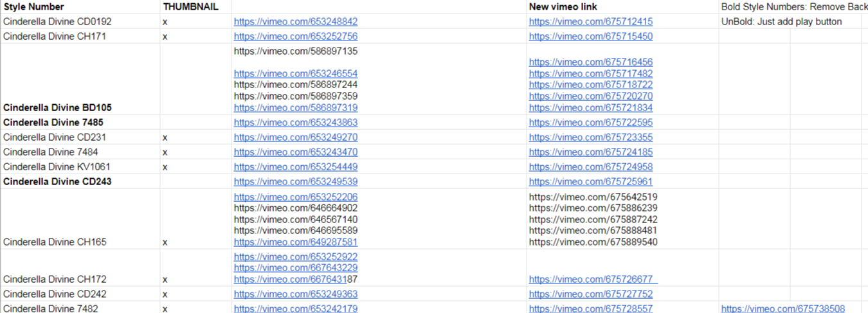The image size is (868, 313).
Task: Select the THUMBNAIL header cell
Action: pos(195,7)
